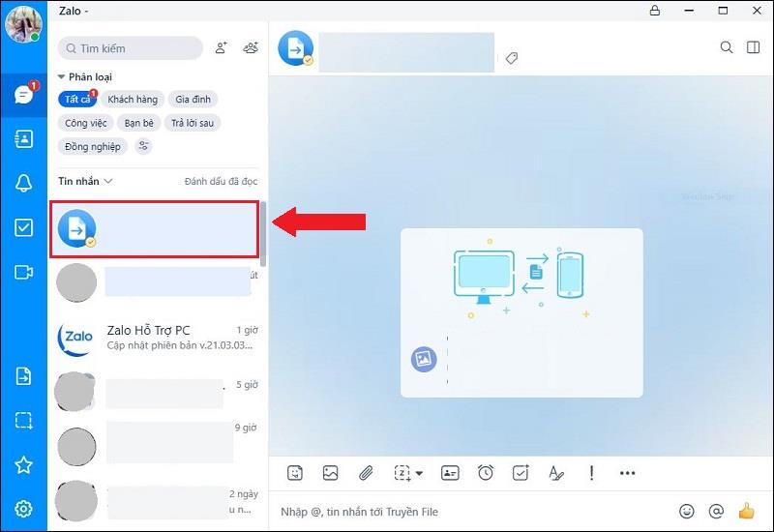This screenshot has width=774, height=532.
Task: Collapse the Phân loại section
Action: pyautogui.click(x=61, y=76)
